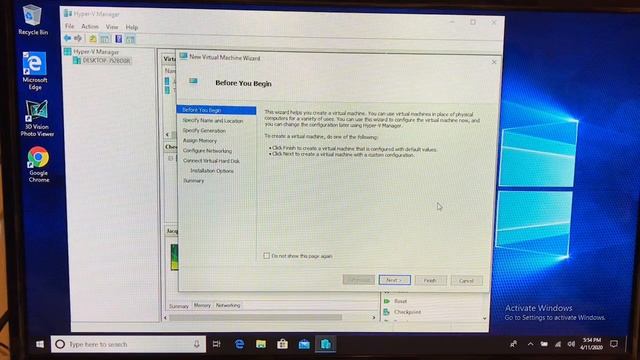The height and width of the screenshot is (360, 640).
Task: Open Microsoft Store from taskbar
Action: pos(282,344)
